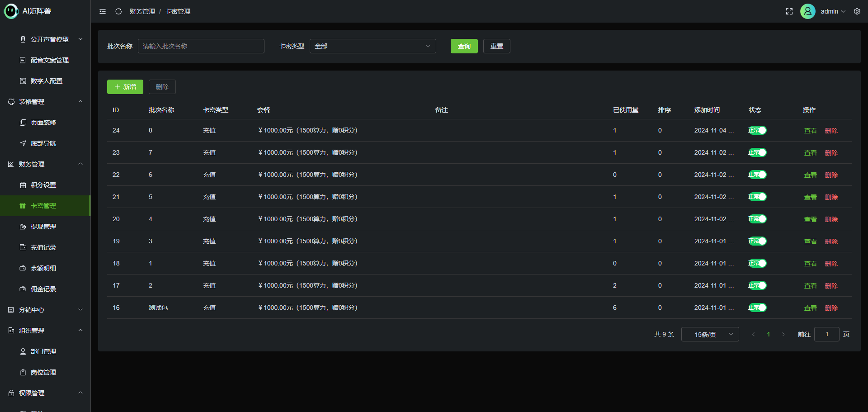Click the green 查询 button
Viewport: 868px width, 412px height.
point(464,46)
